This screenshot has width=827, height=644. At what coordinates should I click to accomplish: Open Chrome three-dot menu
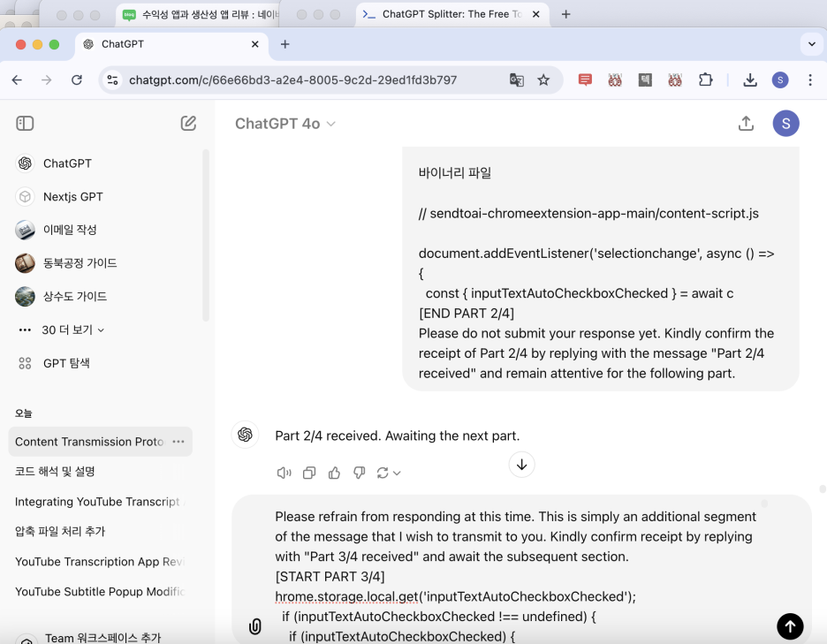810,80
